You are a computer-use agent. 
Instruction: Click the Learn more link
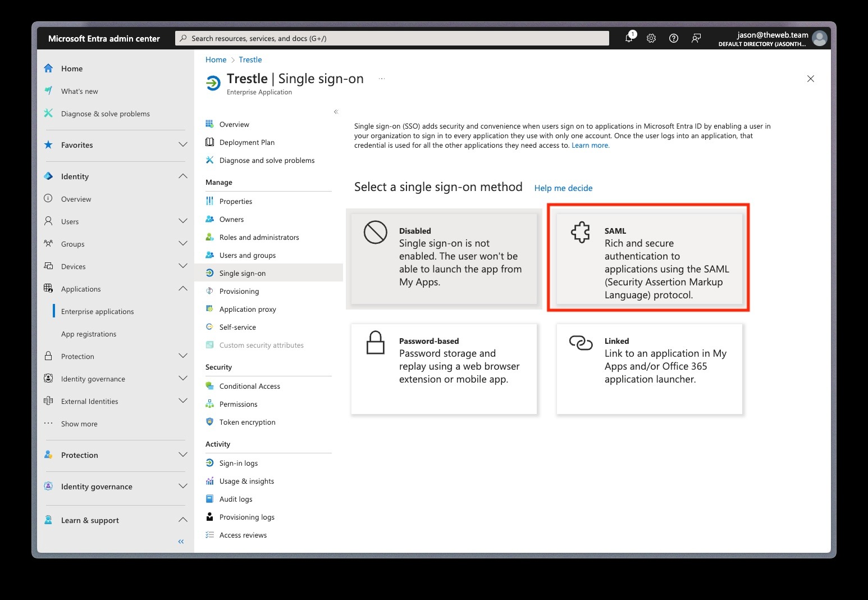pos(591,146)
